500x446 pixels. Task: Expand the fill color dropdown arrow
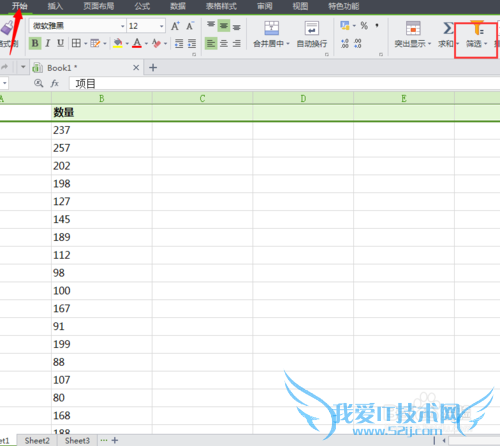127,44
